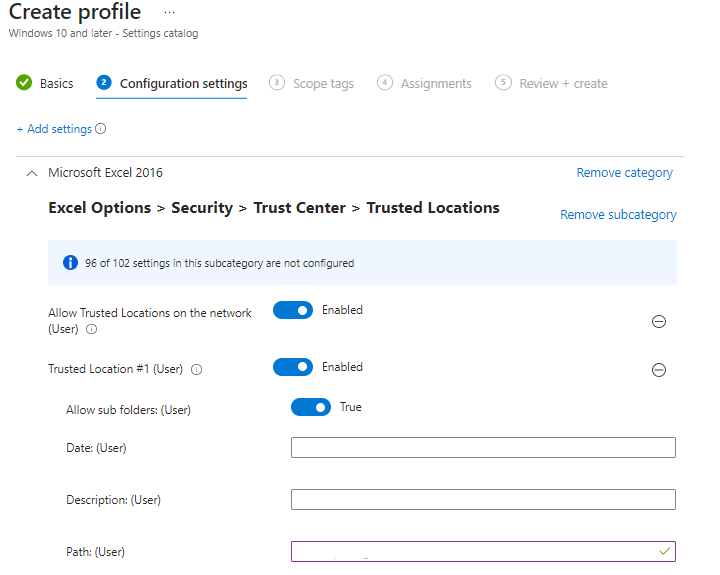The width and height of the screenshot is (720, 575).
Task: Click Remove subcategory link
Action: tap(618, 214)
